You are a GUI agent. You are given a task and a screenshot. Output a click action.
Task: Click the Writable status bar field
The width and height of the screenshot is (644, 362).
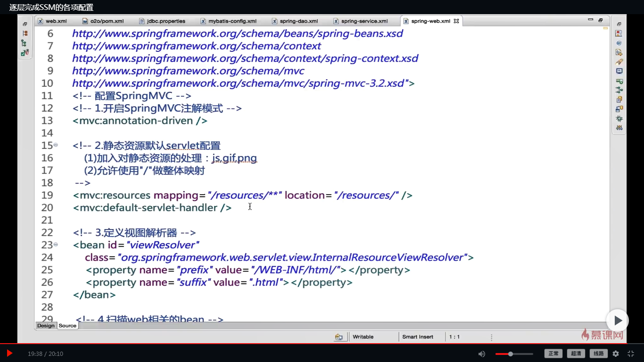coord(363,337)
